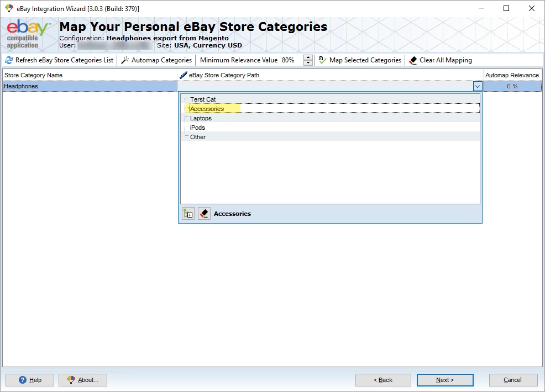Image resolution: width=545 pixels, height=392 pixels.
Task: Select Accessories in category tree
Action: coord(207,109)
